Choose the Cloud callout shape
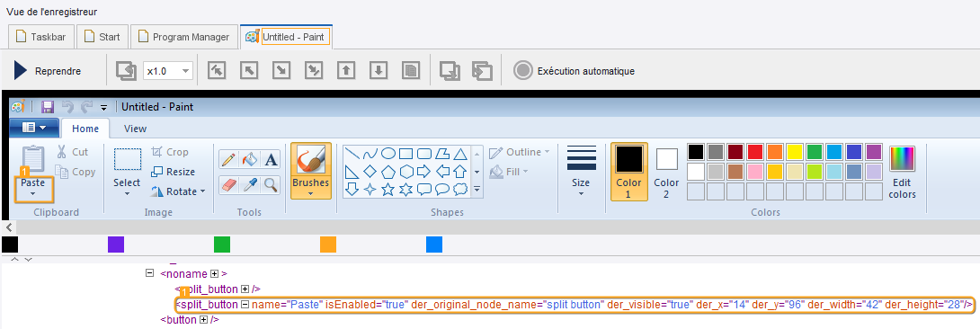Screen dimensions: 980x329 (x=460, y=189)
